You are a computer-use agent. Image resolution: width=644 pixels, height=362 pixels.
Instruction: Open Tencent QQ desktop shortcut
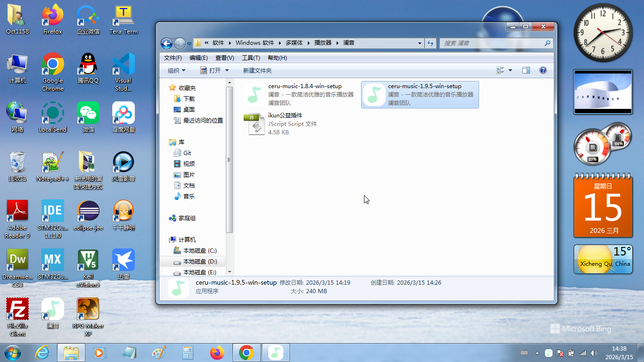88,68
